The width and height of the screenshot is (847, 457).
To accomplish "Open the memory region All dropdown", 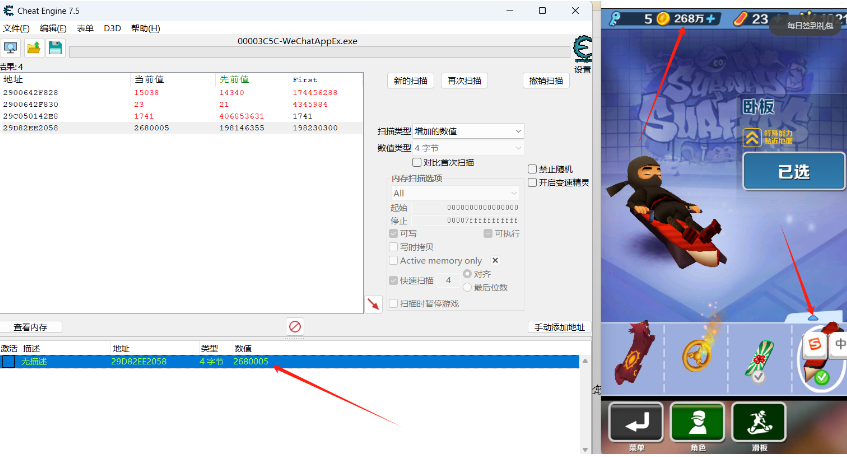I will click(x=455, y=193).
